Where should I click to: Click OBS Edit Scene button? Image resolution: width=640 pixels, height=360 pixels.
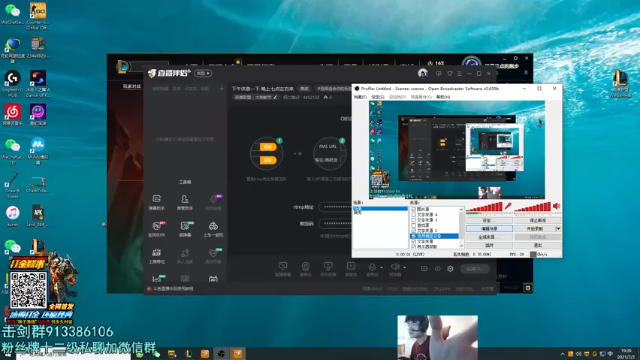point(489,229)
